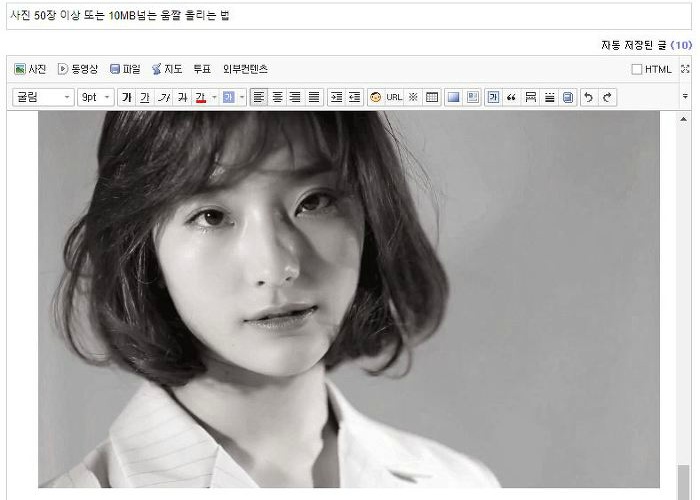
Task: Enable the HTML editing checkbox
Action: pos(637,69)
